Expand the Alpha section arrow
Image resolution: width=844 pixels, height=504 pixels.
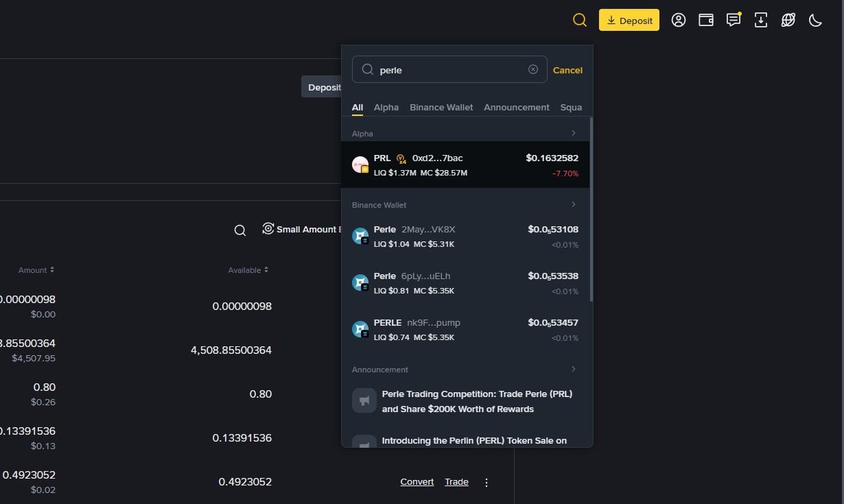(x=574, y=133)
